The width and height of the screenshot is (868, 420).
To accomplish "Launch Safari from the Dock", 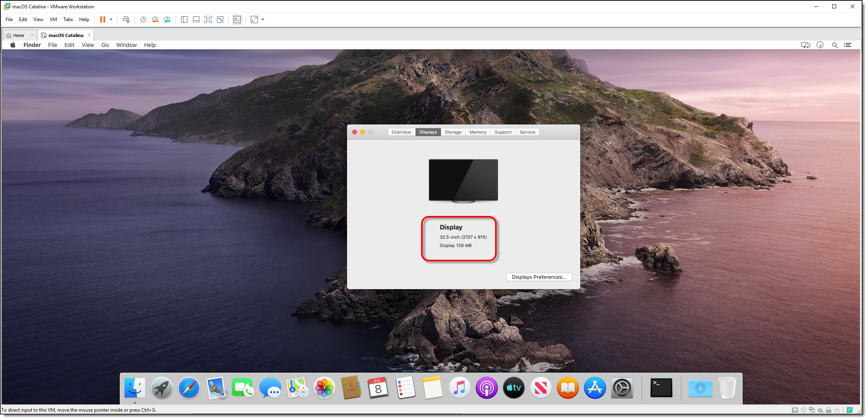I will click(x=189, y=388).
